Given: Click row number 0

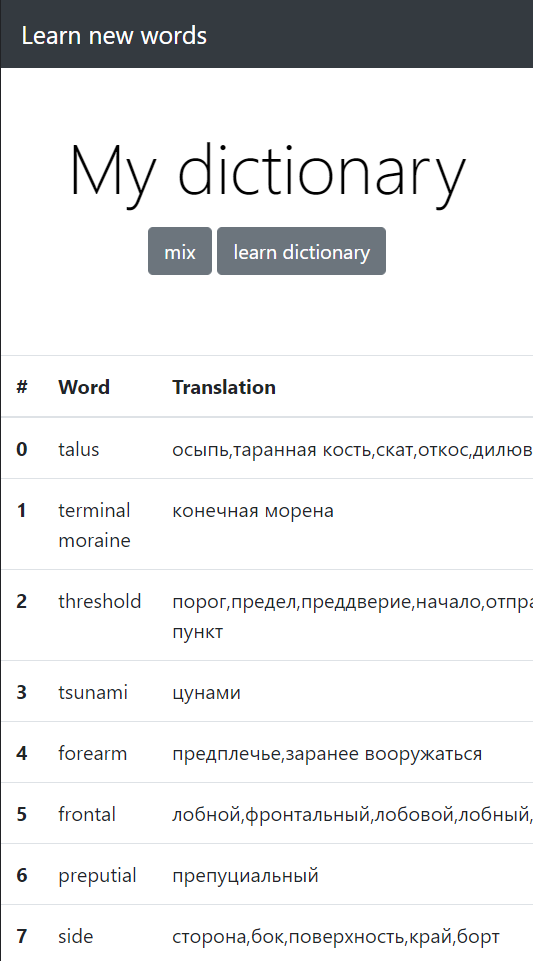Looking at the screenshot, I should point(21,449).
